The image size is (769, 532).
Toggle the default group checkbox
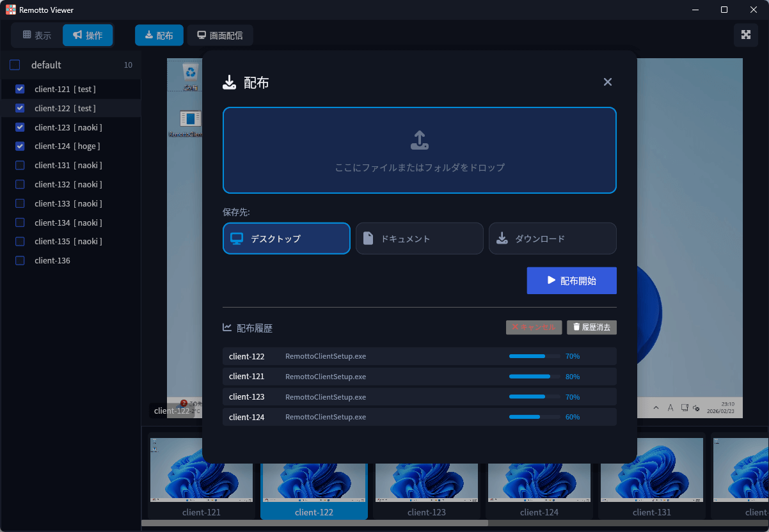click(x=15, y=65)
